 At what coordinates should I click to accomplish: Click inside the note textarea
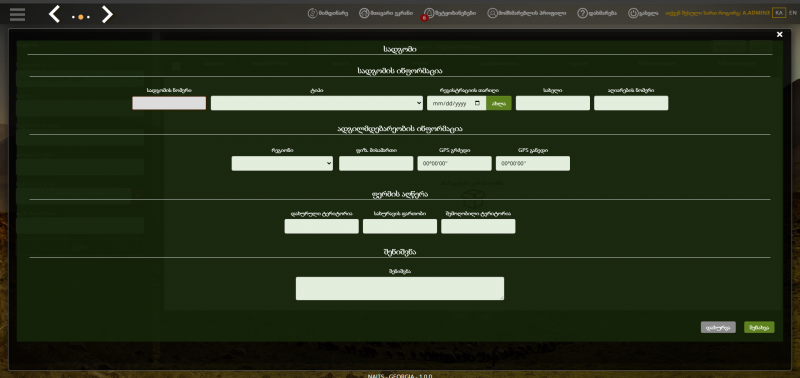pos(400,289)
